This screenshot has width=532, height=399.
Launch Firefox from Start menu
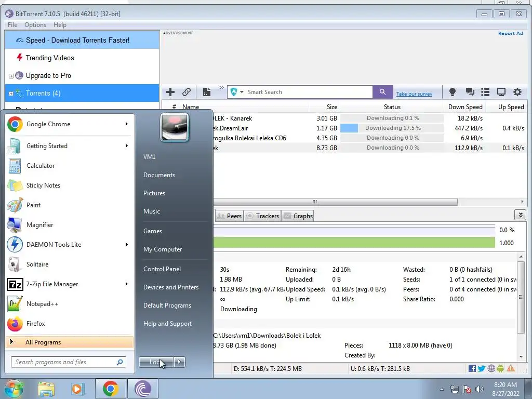pos(70,323)
